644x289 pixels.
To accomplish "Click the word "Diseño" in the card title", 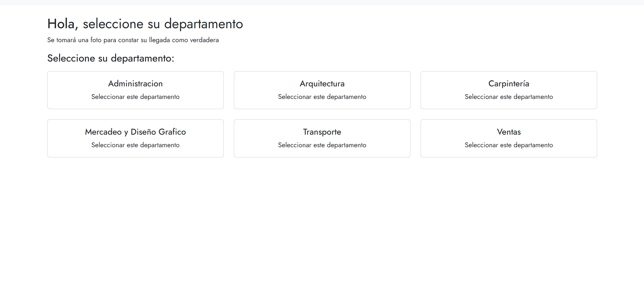I will pos(143,132).
